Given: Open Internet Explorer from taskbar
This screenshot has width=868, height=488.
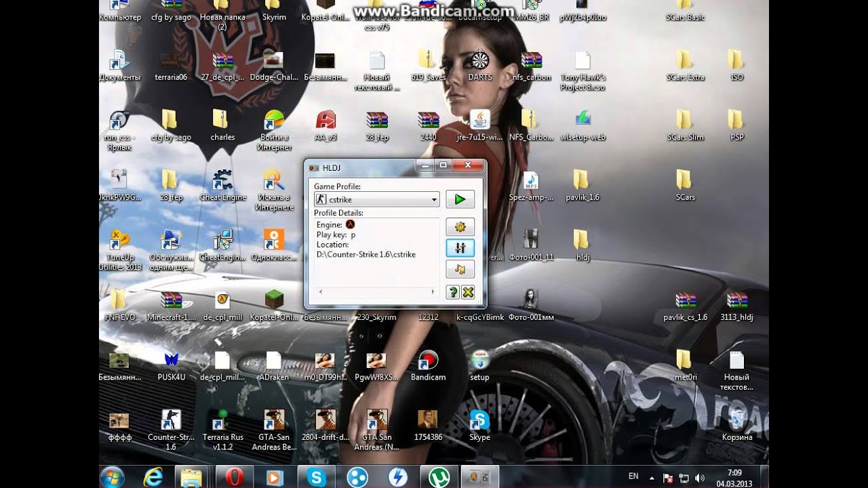Looking at the screenshot, I should 153,477.
